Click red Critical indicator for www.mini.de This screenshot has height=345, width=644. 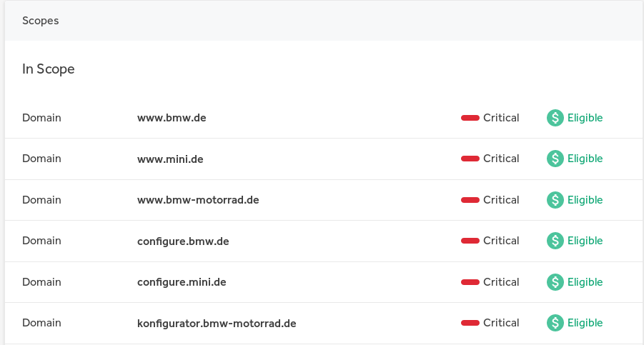(470, 159)
